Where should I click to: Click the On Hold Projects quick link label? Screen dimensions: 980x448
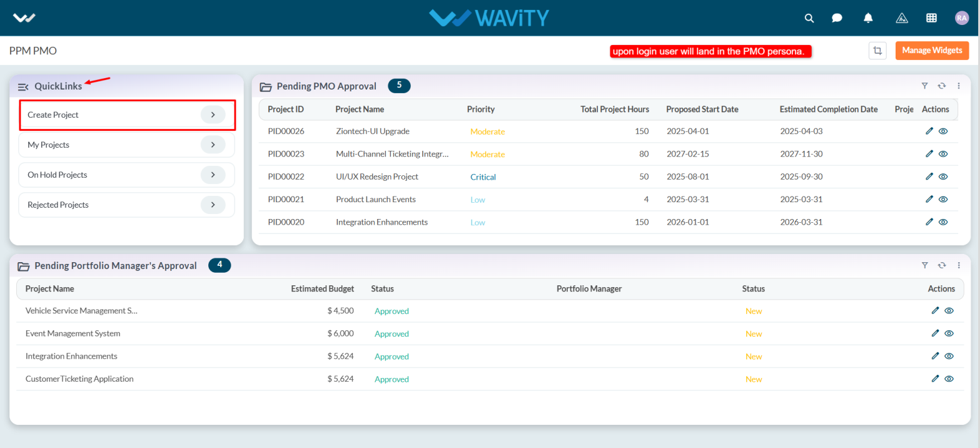click(58, 175)
